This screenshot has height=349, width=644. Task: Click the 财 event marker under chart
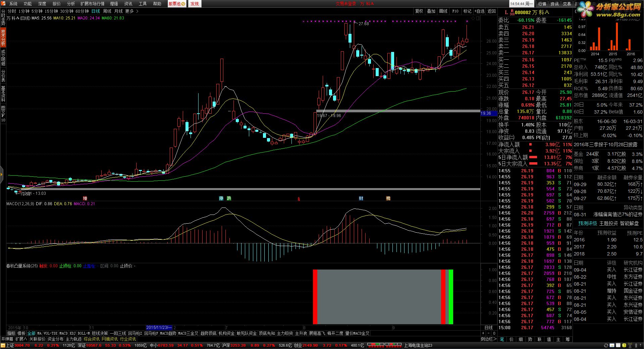point(361,198)
